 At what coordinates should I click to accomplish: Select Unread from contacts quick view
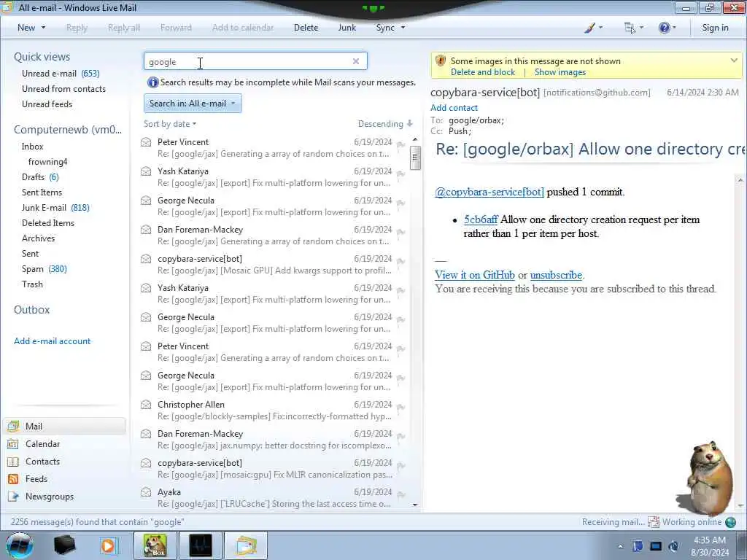pos(64,88)
